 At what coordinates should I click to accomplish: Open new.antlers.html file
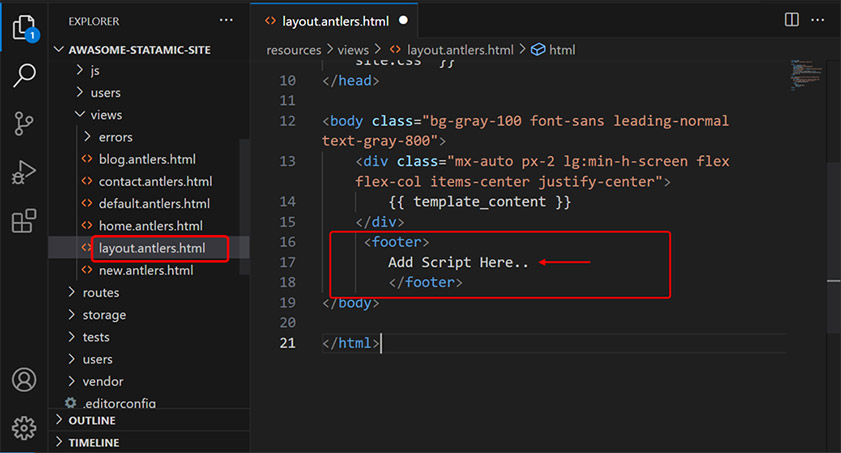click(x=146, y=270)
